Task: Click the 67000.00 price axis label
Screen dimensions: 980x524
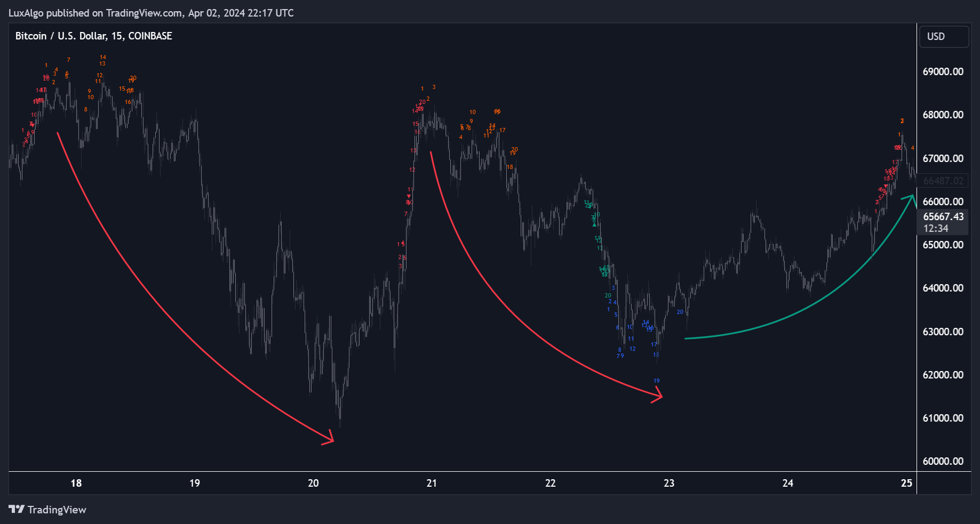Action: tap(943, 158)
